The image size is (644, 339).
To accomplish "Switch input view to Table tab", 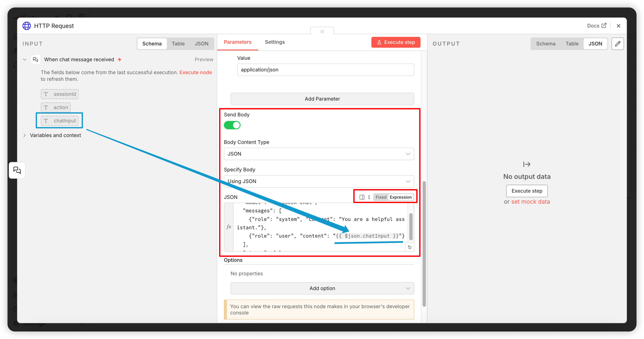I will coord(178,44).
